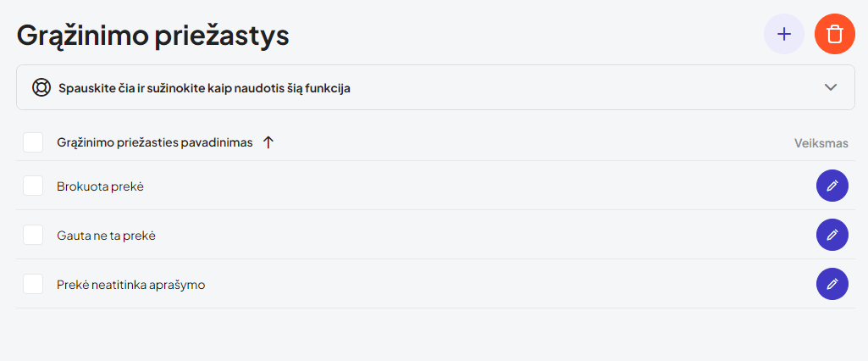Open the Brokuota prekė row text

point(100,186)
